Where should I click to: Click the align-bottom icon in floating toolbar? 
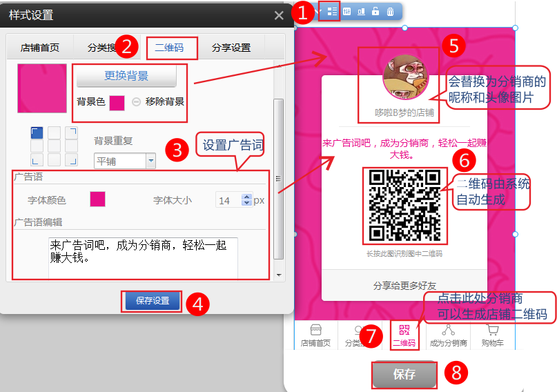click(x=361, y=12)
